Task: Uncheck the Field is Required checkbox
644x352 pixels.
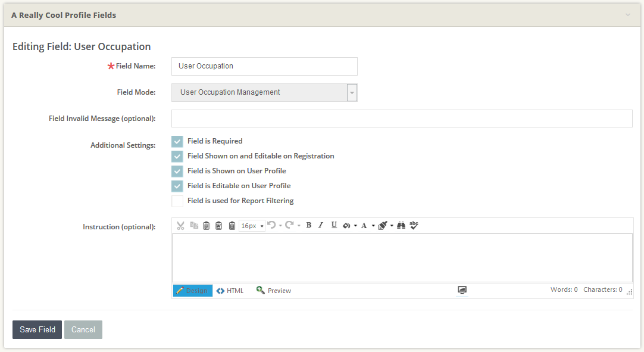Action: click(x=177, y=141)
